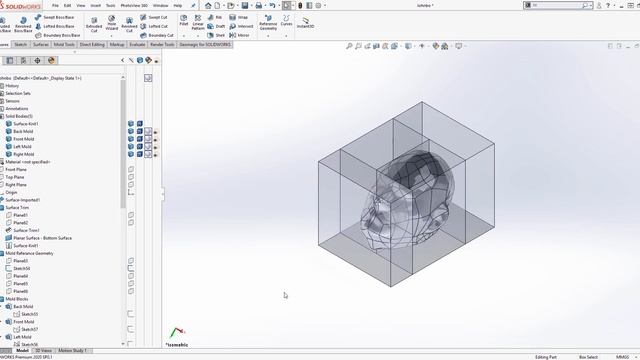Open the search box dropdown arrow

point(591,6)
